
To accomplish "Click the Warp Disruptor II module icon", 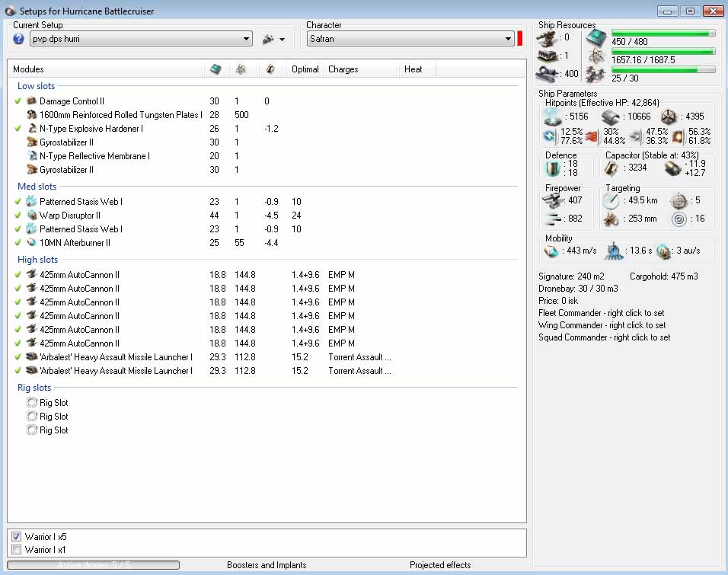I will tap(31, 216).
